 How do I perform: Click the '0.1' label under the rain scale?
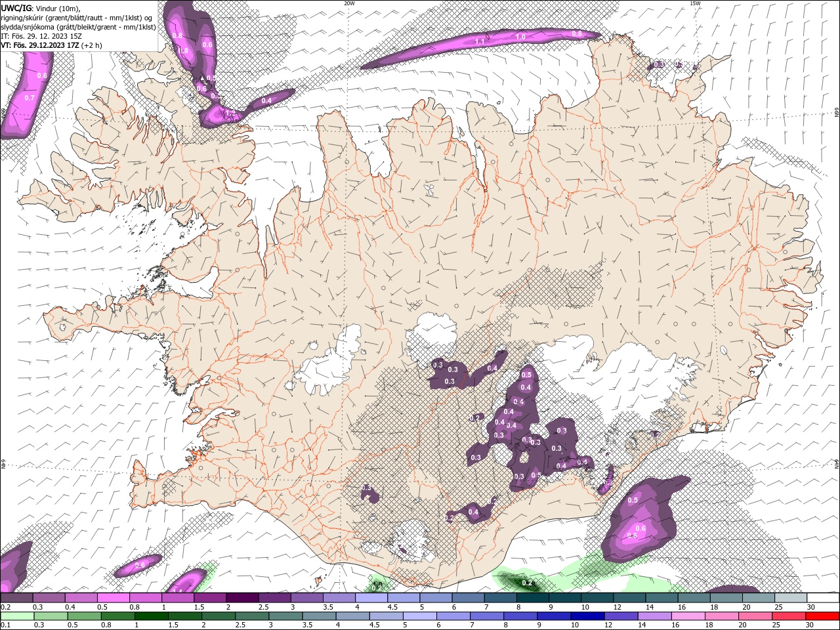(x=5, y=625)
